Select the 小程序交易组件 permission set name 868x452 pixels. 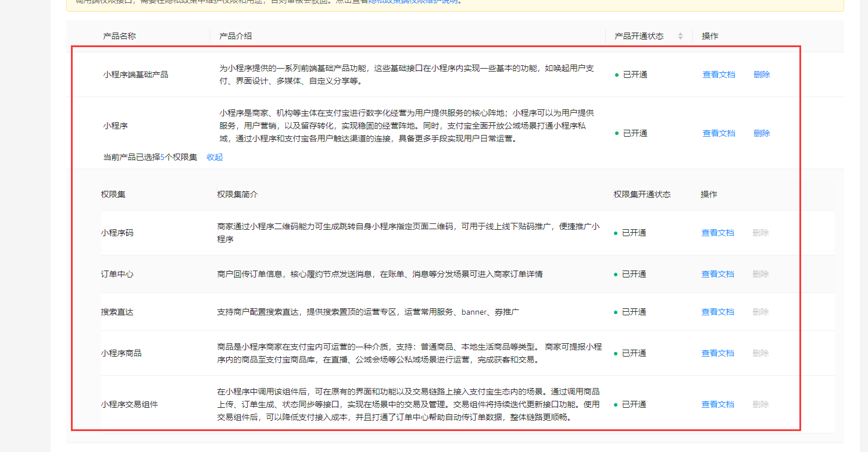(129, 404)
